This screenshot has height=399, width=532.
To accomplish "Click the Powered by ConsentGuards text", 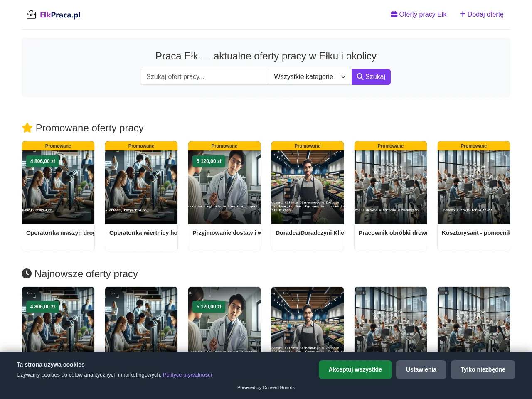I will point(266,387).
